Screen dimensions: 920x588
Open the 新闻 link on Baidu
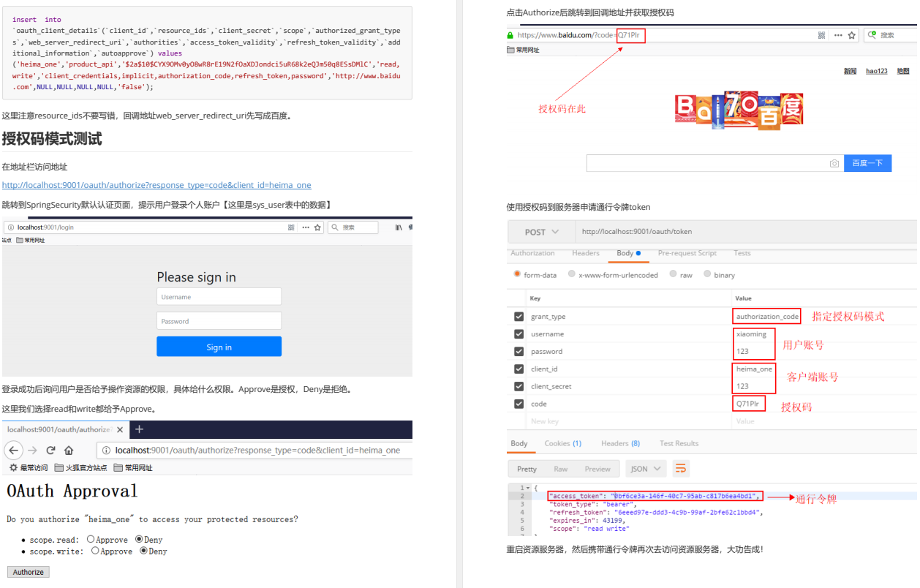850,71
